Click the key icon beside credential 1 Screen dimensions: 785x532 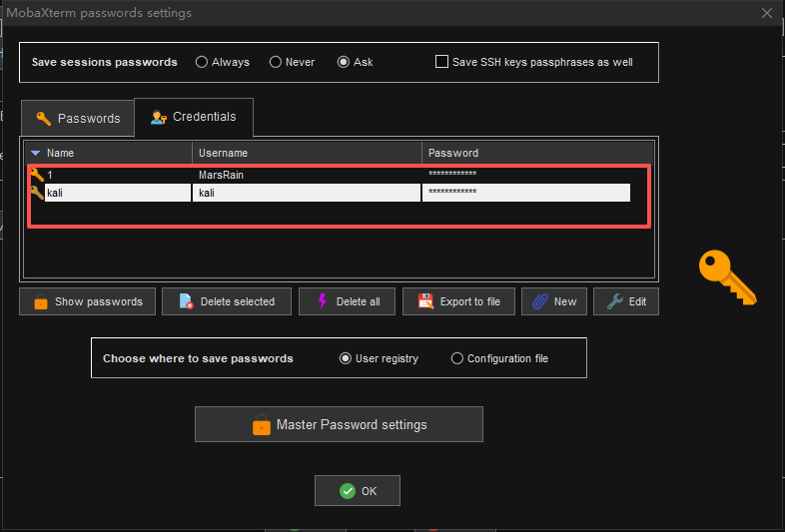(36, 175)
